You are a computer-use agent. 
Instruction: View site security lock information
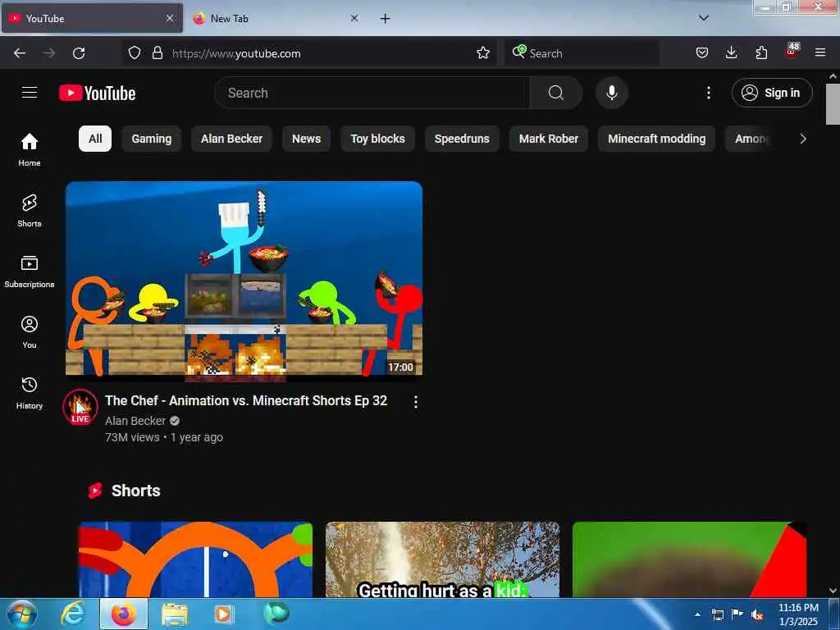[x=157, y=53]
